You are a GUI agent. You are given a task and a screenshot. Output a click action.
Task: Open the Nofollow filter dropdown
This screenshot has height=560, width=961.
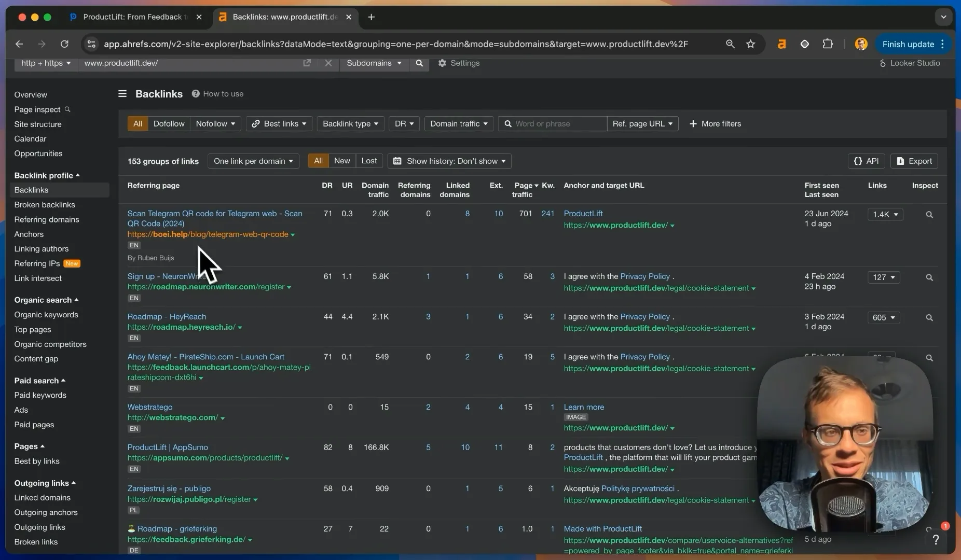215,124
